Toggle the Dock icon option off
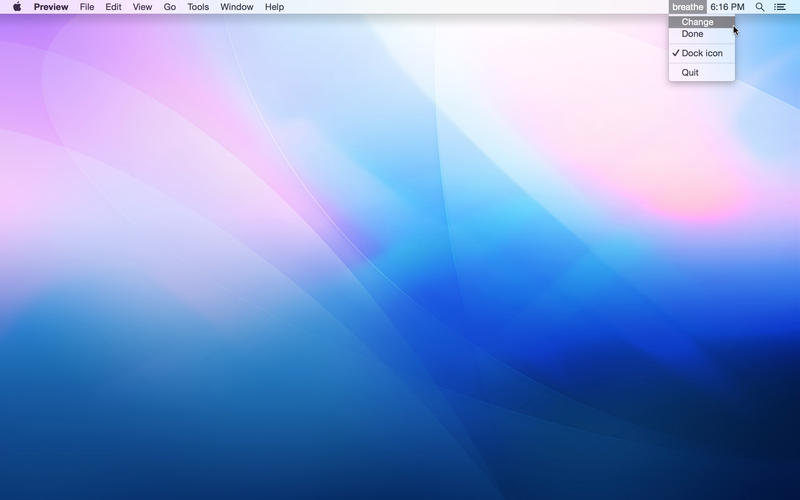Viewport: 800px width, 500px height. (701, 53)
